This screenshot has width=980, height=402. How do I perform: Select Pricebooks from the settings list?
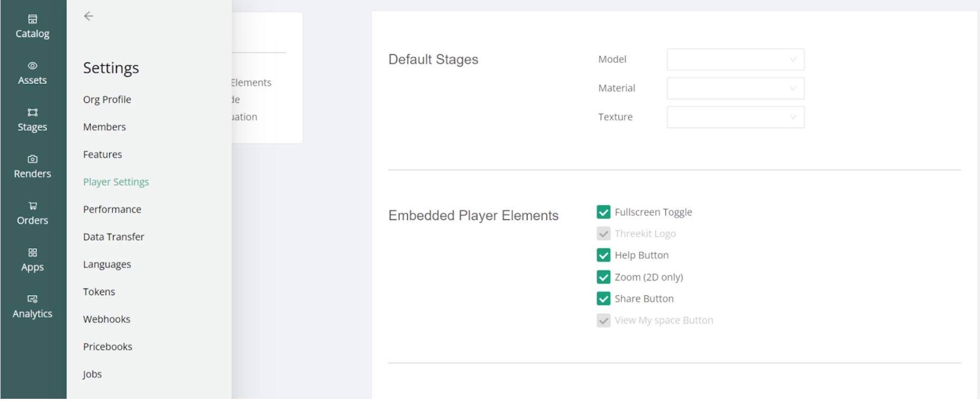(108, 347)
